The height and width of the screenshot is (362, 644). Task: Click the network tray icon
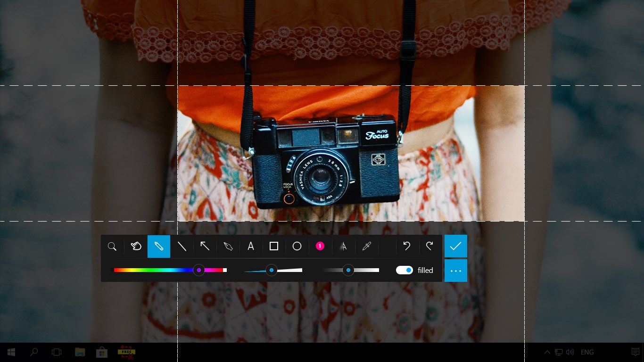tap(559, 352)
